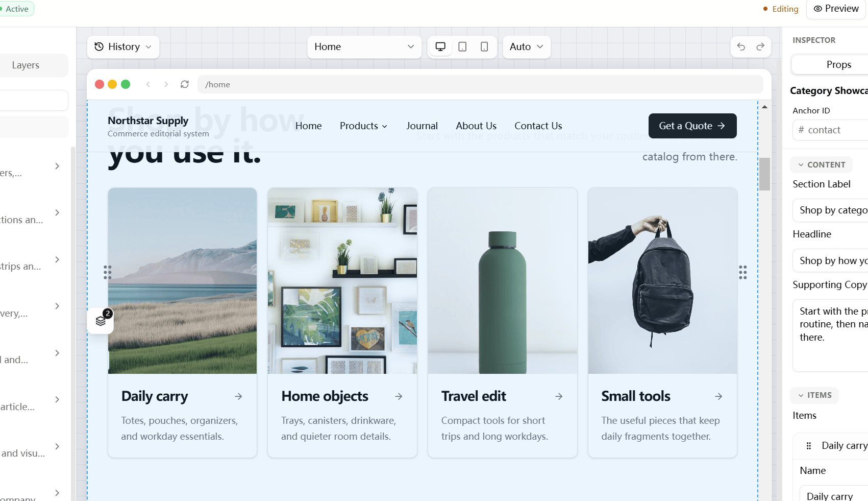Click the black backpack image

[662, 281]
